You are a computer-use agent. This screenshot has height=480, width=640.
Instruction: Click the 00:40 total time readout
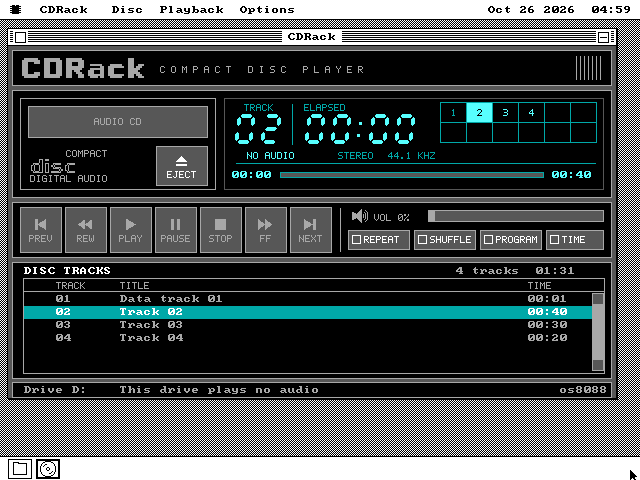click(x=571, y=175)
